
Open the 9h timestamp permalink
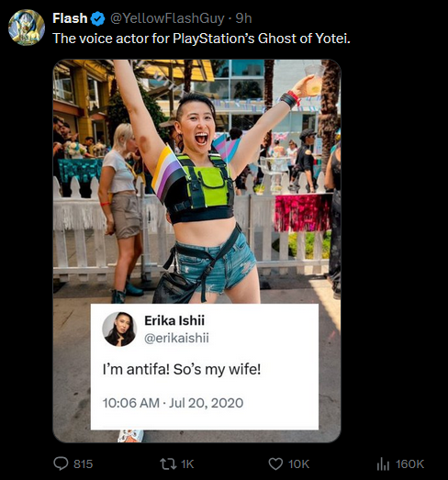[x=244, y=18]
